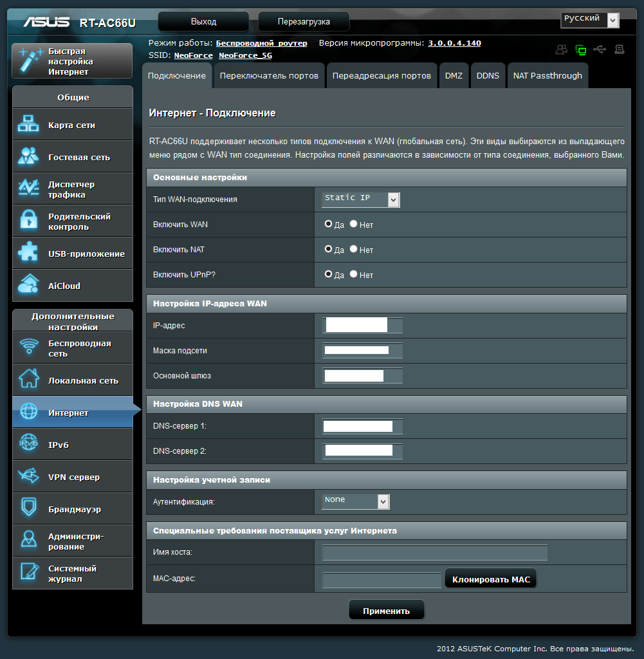Viewport: 644px width, 659px height.
Task: Click the Беспроводная сеть wifi icon
Action: [28, 347]
